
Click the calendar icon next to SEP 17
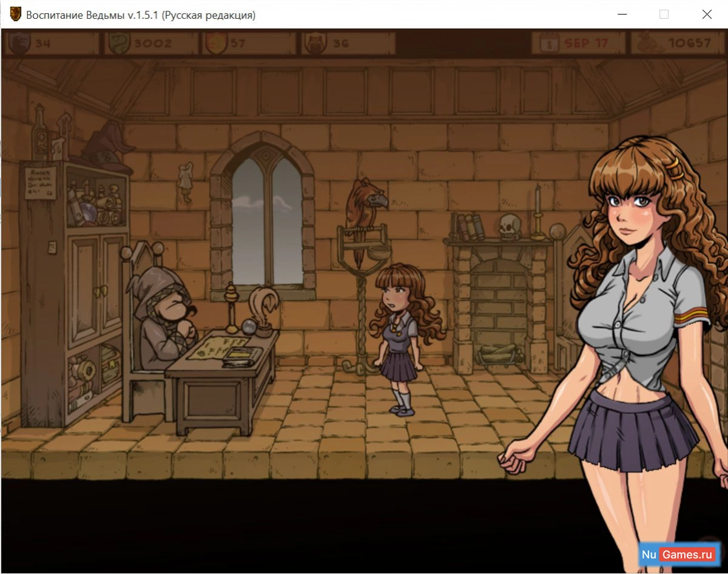coord(549,43)
